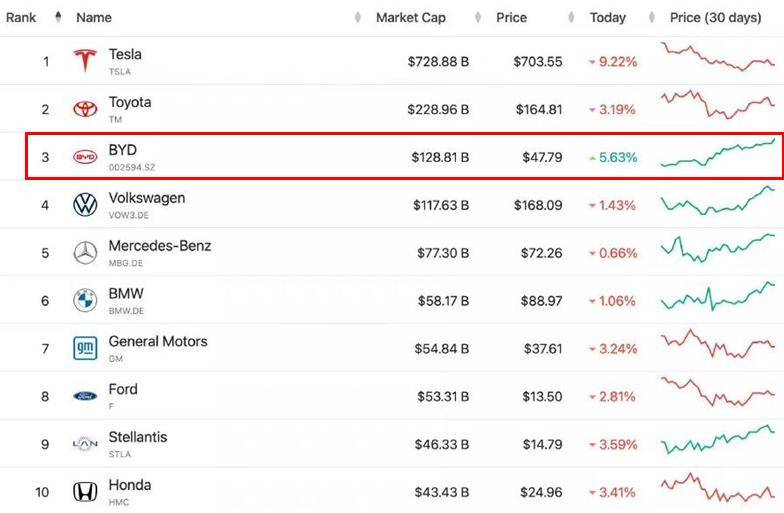The width and height of the screenshot is (784, 513).
Task: Click the Honda logo icon
Action: (x=85, y=492)
